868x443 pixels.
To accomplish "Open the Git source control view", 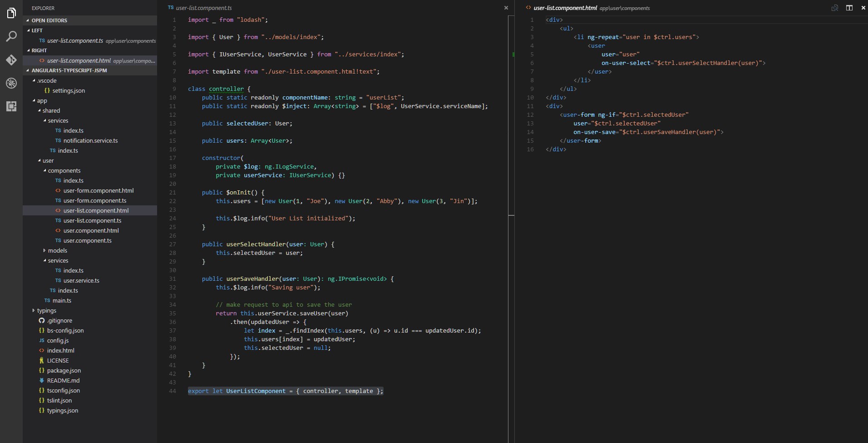I will click(x=11, y=60).
